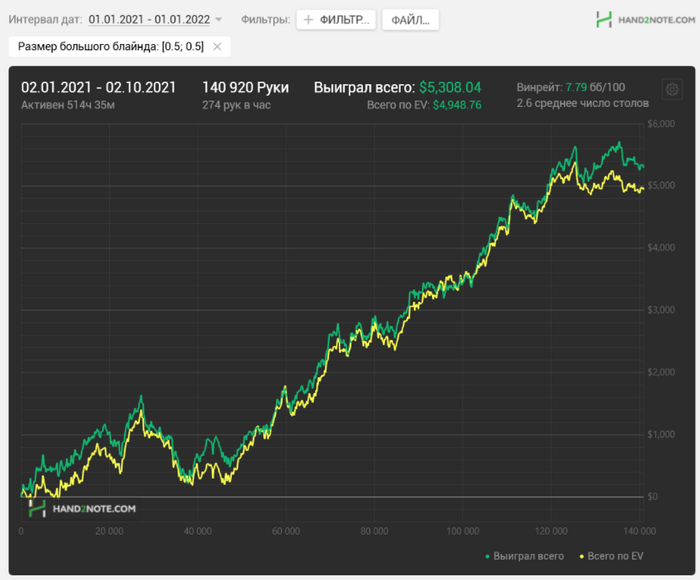Image resolution: width=700 pixels, height=580 pixels.
Task: Click the 140 000 x-axis label
Action: point(640,531)
